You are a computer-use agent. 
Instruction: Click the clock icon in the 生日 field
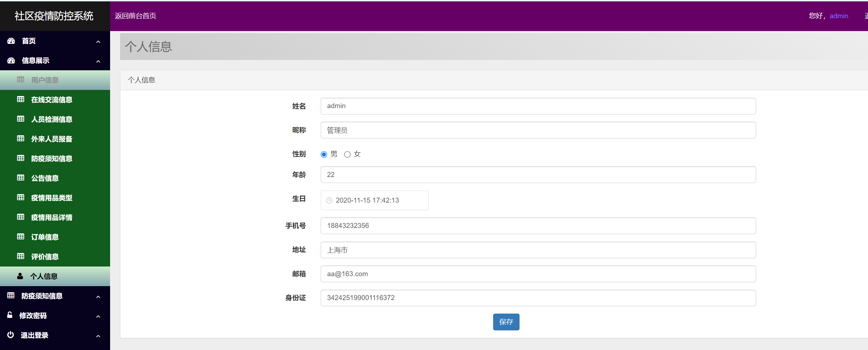click(329, 200)
